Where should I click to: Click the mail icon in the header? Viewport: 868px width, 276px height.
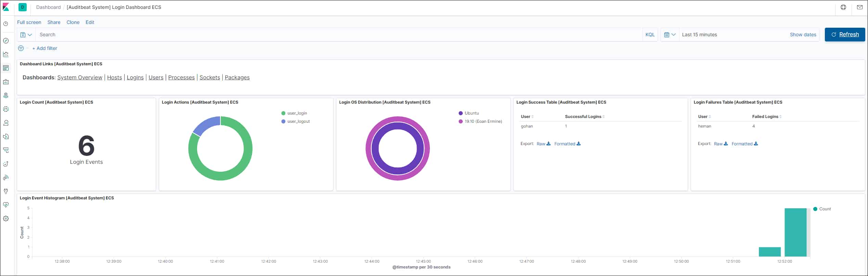[x=859, y=7]
